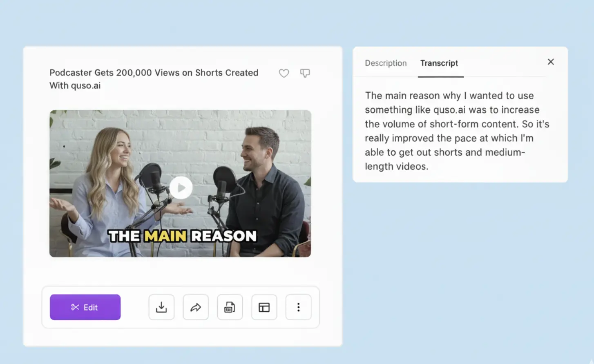594x364 pixels.
Task: Click the THE MAIN REASON caption overlay
Action: pos(182,236)
